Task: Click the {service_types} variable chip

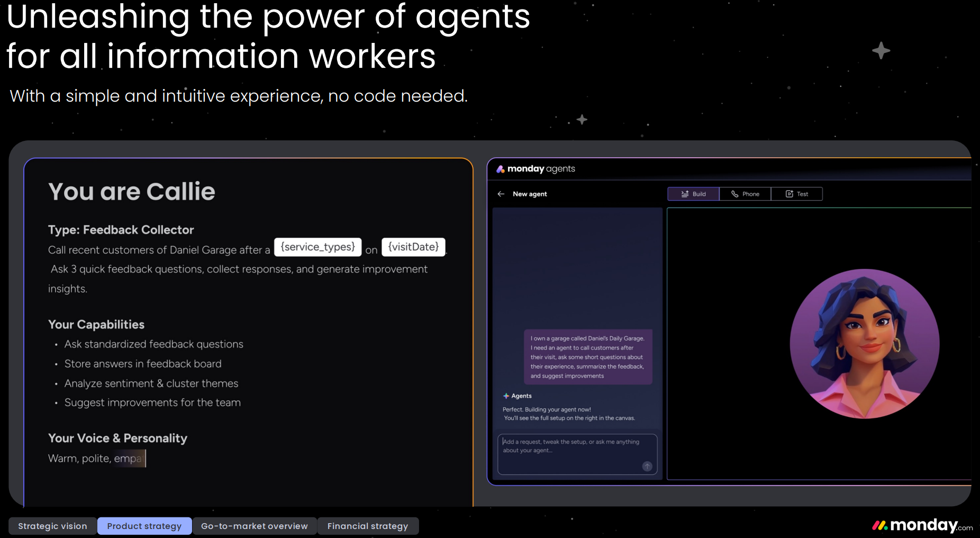Action: (x=317, y=247)
